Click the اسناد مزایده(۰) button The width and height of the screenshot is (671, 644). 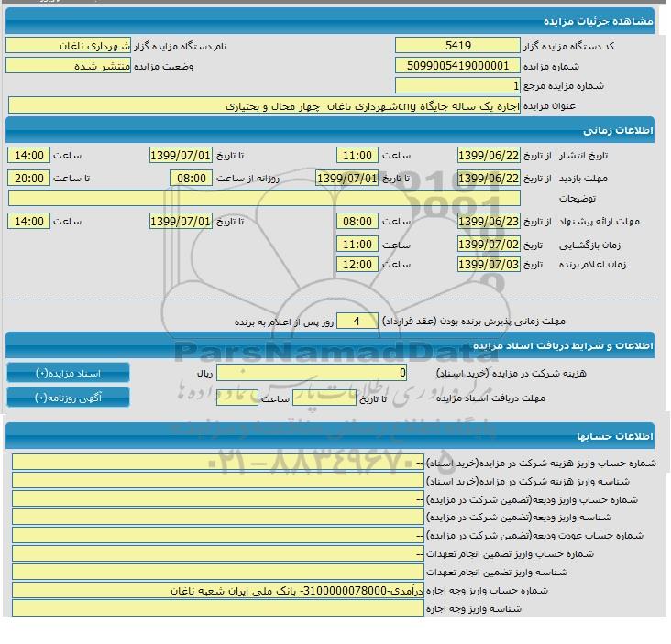68,373
